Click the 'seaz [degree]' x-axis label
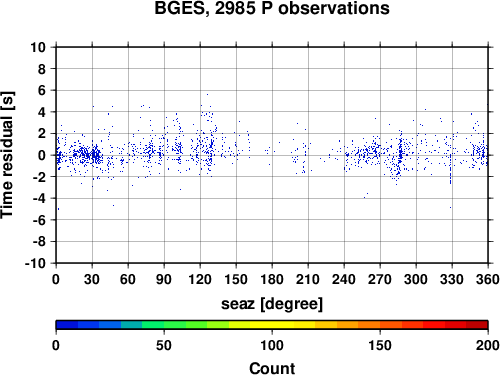Viewport: 500px width, 375px height. click(272, 304)
